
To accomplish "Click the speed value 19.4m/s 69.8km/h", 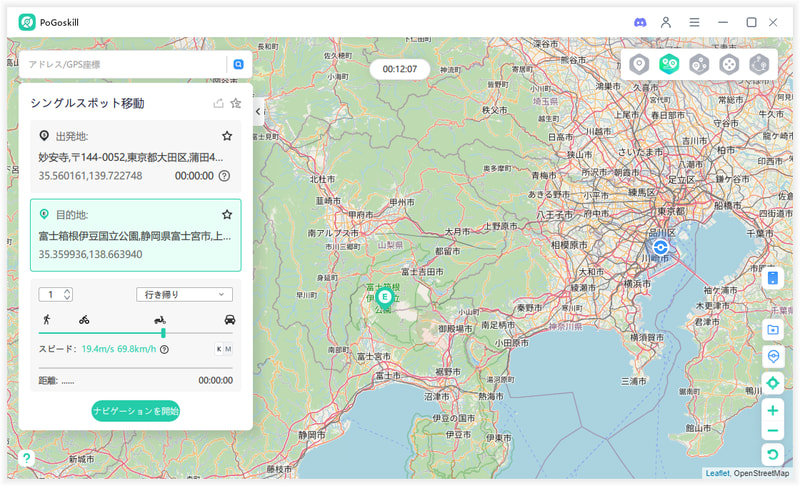I will (119, 349).
